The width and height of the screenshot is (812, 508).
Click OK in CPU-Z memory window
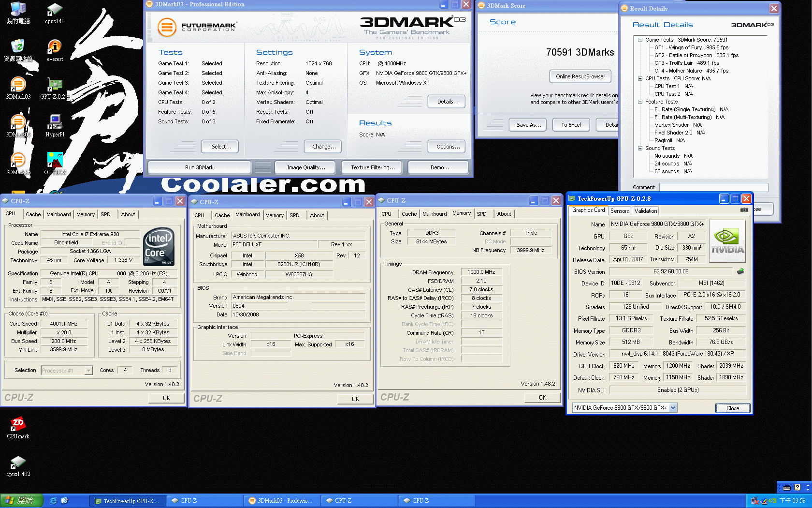pyautogui.click(x=542, y=398)
